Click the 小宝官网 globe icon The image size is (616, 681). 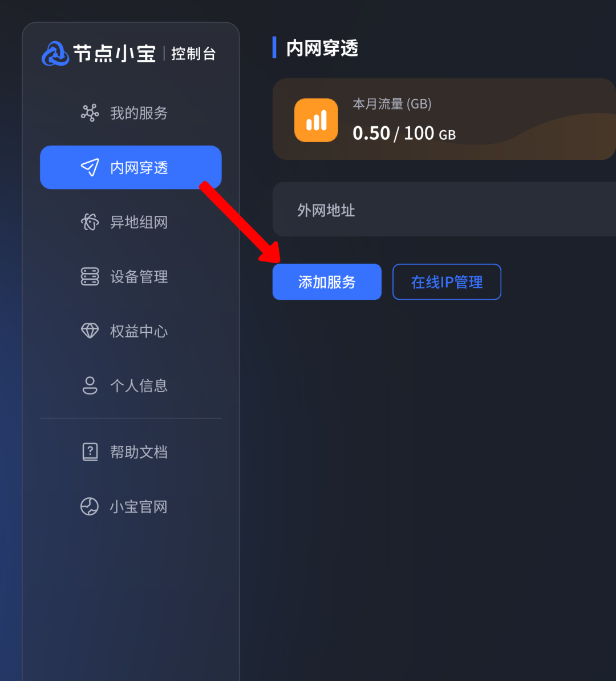coord(90,506)
